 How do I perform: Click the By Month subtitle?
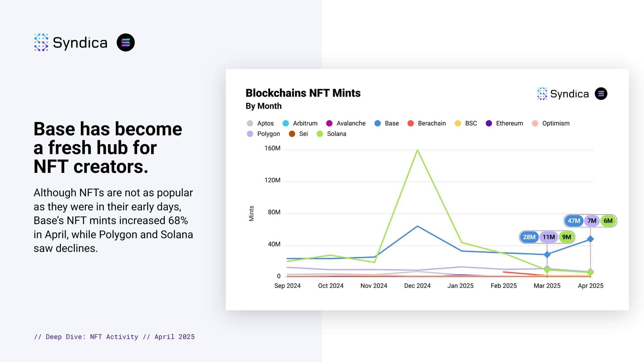pyautogui.click(x=263, y=106)
